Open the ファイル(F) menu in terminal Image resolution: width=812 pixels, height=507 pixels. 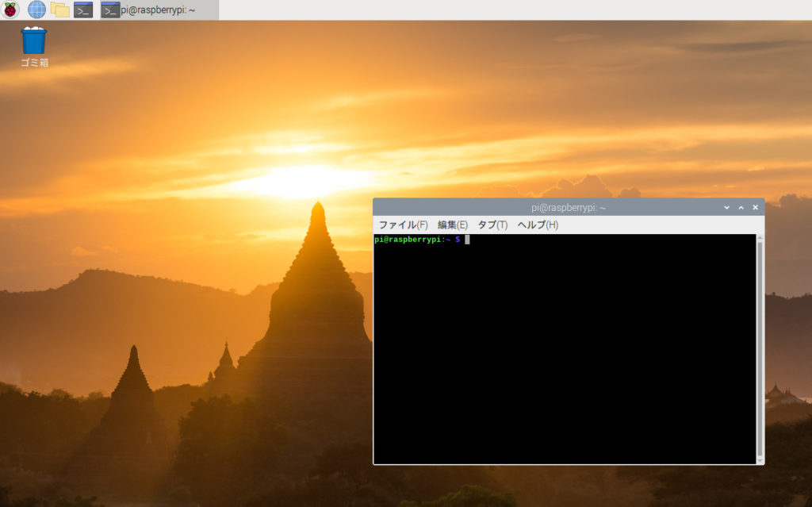403,225
